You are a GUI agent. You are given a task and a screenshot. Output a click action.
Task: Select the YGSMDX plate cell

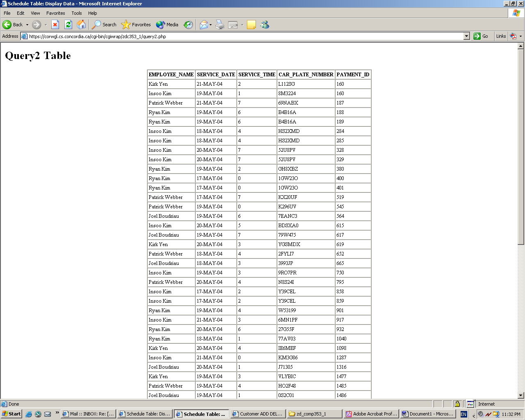click(x=306, y=244)
